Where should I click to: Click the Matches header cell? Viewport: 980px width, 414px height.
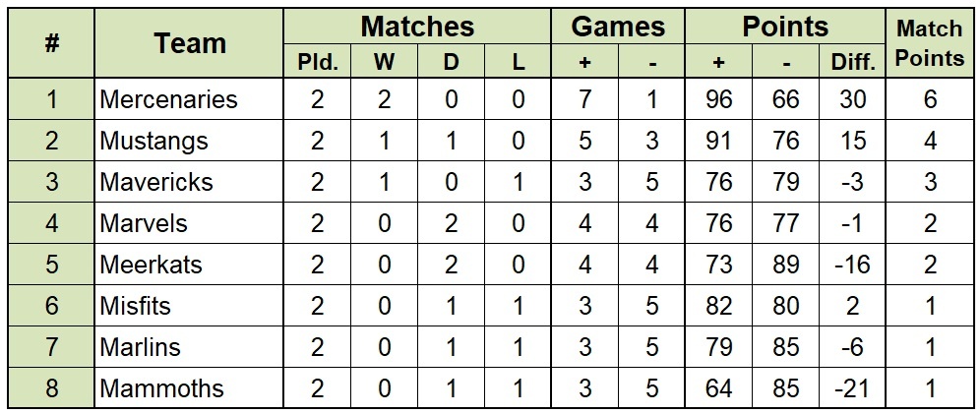click(417, 27)
